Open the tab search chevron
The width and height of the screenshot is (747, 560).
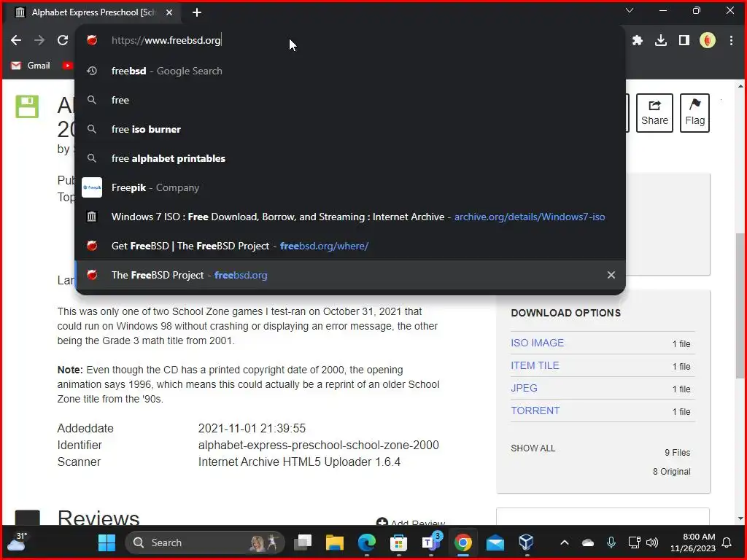(630, 10)
